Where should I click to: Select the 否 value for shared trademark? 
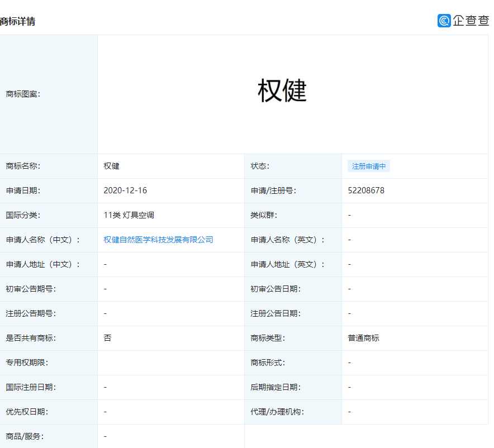point(107,338)
